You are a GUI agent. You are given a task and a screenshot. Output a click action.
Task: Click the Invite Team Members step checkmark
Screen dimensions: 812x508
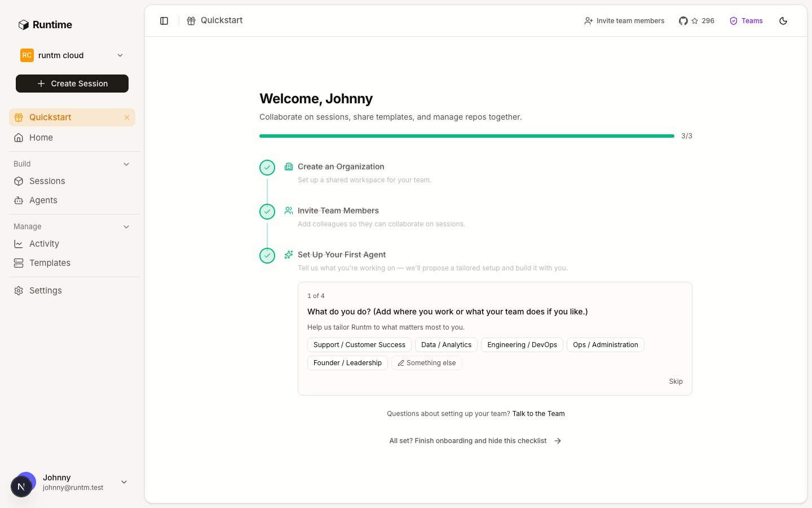(267, 212)
